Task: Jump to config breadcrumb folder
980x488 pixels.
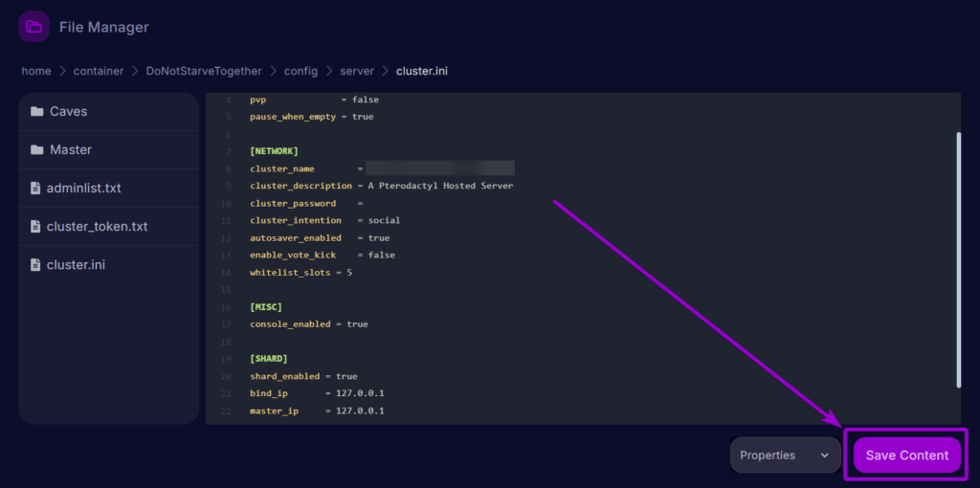Action: [x=301, y=71]
